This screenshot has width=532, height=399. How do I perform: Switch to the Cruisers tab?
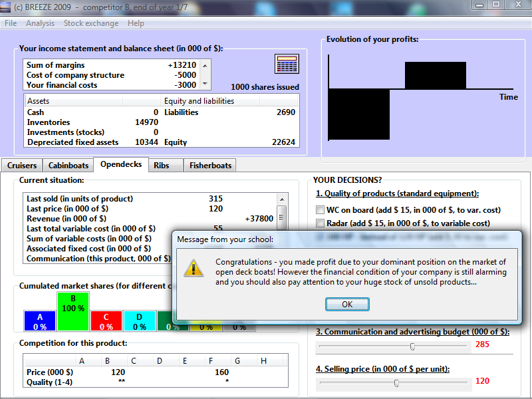[22, 166]
